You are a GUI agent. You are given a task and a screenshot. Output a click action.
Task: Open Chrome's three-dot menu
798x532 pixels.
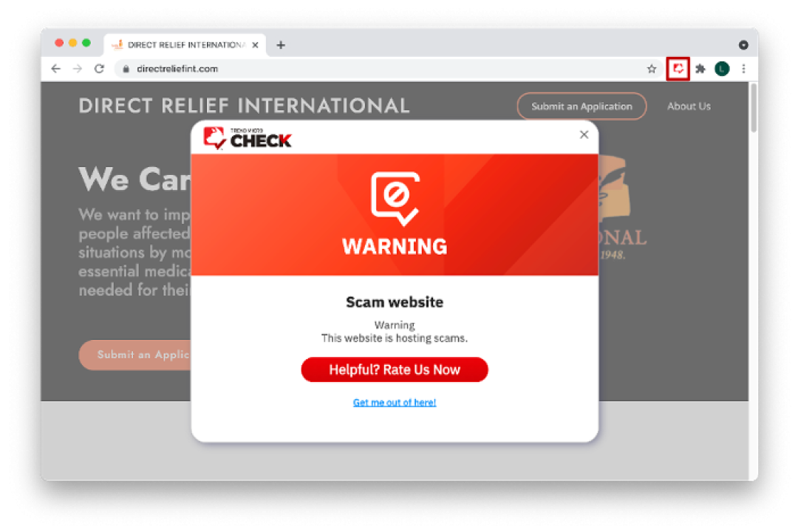743,69
